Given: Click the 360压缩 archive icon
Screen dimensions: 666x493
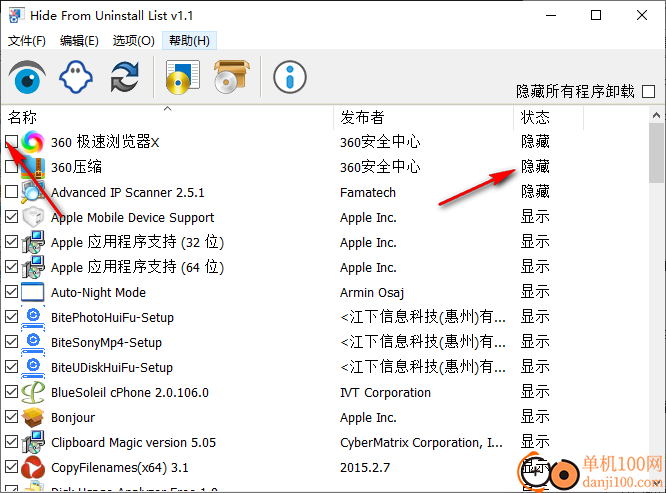Looking at the screenshot, I should click(x=33, y=167).
